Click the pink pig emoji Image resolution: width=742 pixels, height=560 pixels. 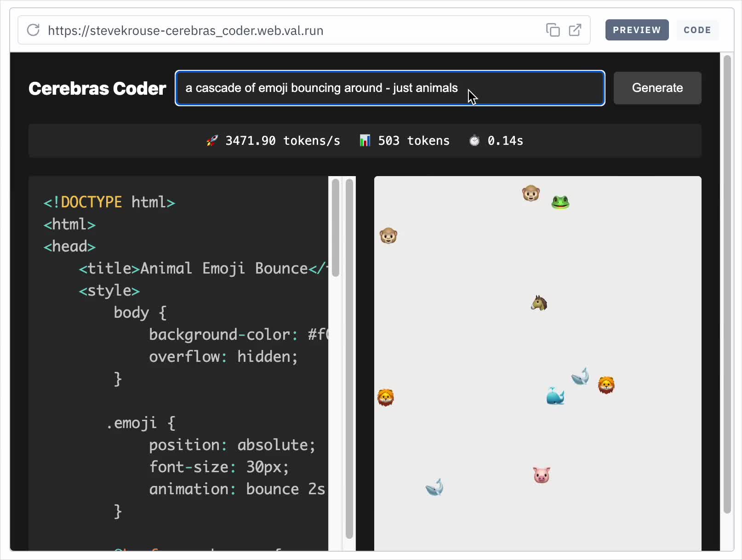point(542,475)
